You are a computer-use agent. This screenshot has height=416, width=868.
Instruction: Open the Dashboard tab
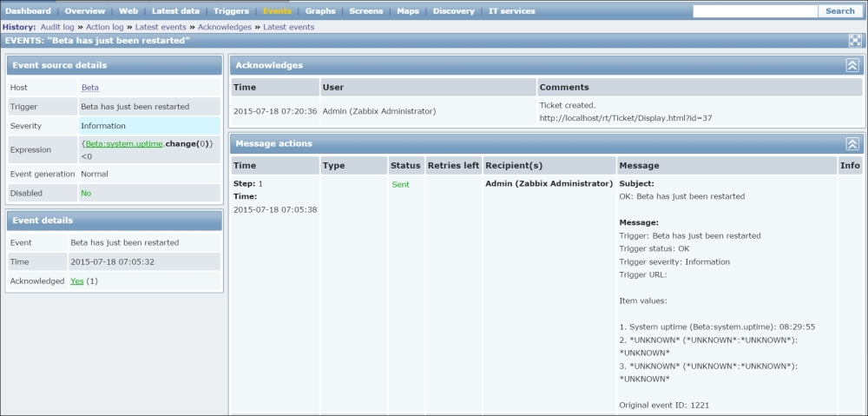click(x=29, y=11)
